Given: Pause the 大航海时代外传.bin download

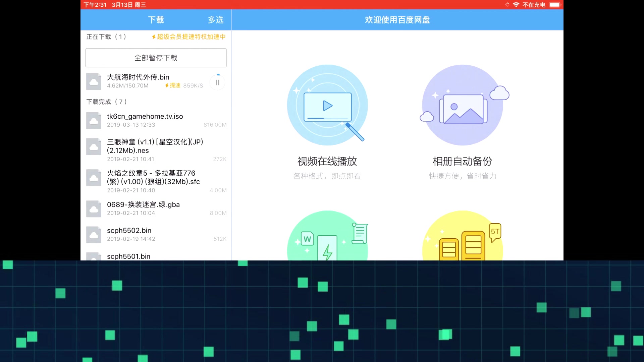Looking at the screenshot, I should [217, 82].
